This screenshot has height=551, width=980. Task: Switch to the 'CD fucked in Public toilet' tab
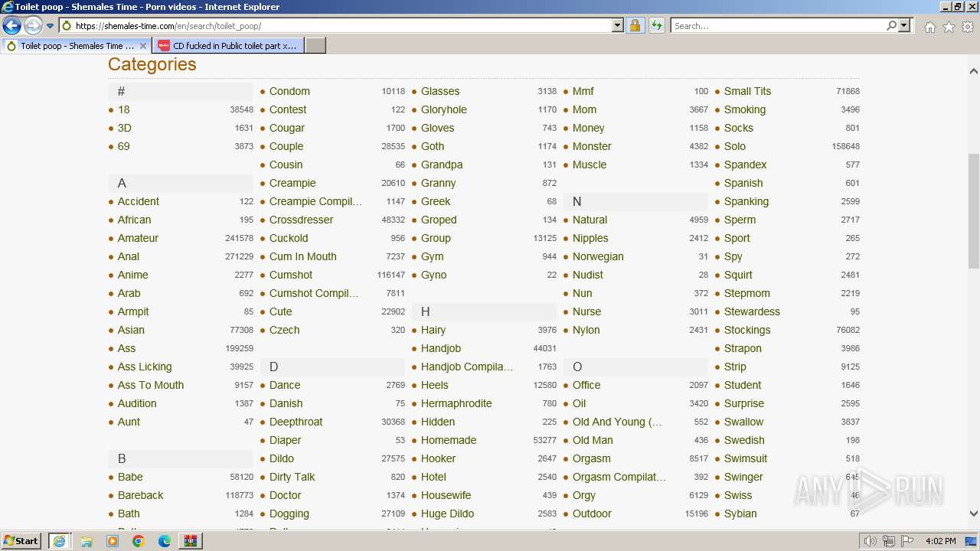pyautogui.click(x=228, y=46)
